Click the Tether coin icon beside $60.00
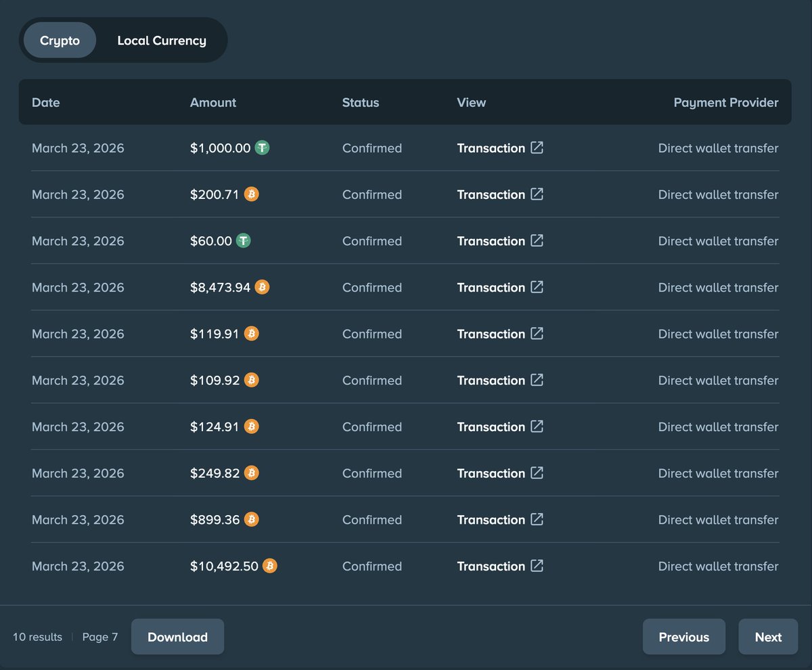812x670 pixels. tap(243, 240)
